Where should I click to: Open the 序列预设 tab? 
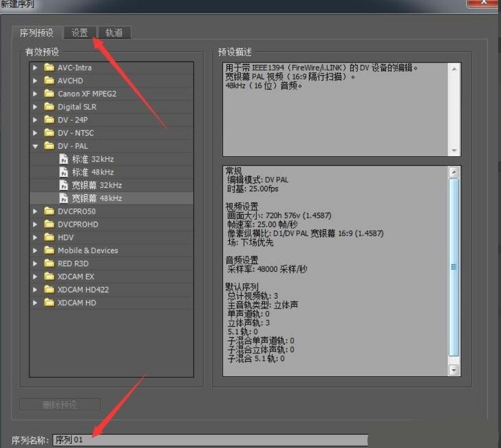(x=37, y=33)
